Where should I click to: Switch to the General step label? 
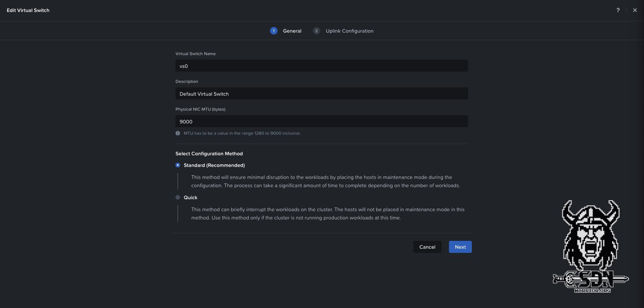click(x=292, y=31)
